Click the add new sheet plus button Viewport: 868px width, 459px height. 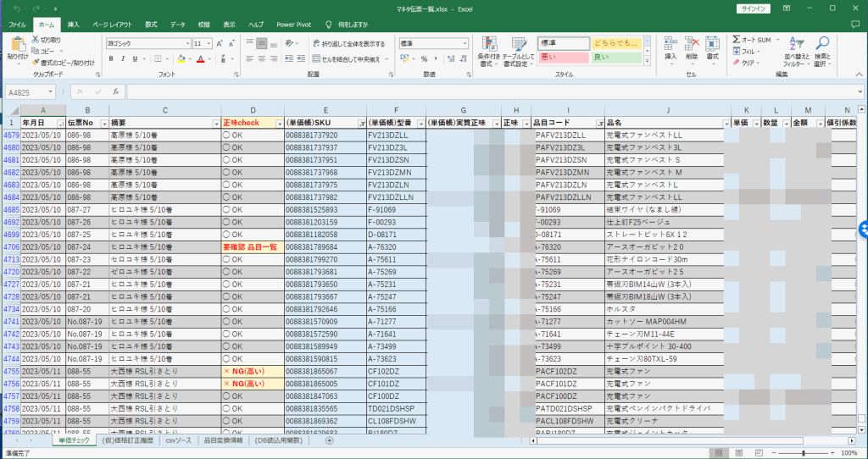(330, 440)
